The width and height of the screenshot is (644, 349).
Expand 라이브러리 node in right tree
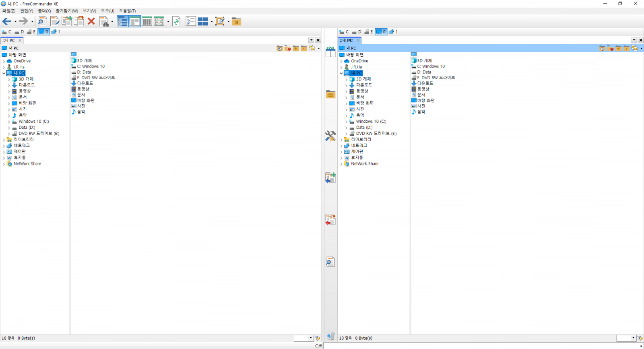pos(341,140)
